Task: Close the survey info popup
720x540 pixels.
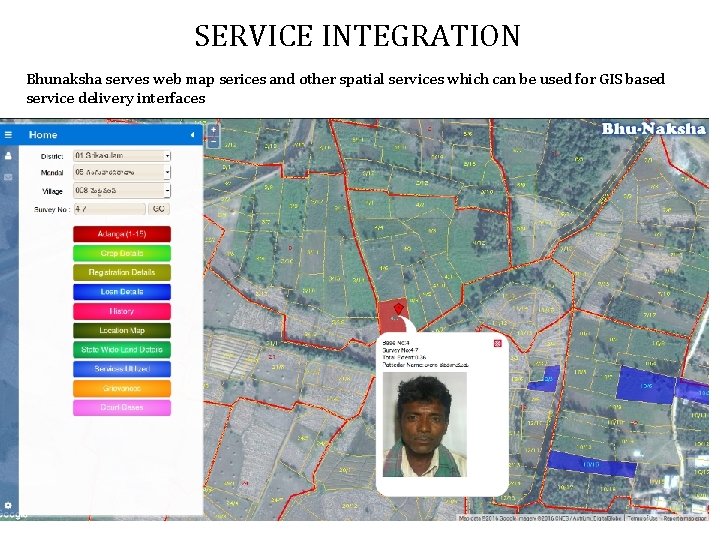Action: point(497,343)
